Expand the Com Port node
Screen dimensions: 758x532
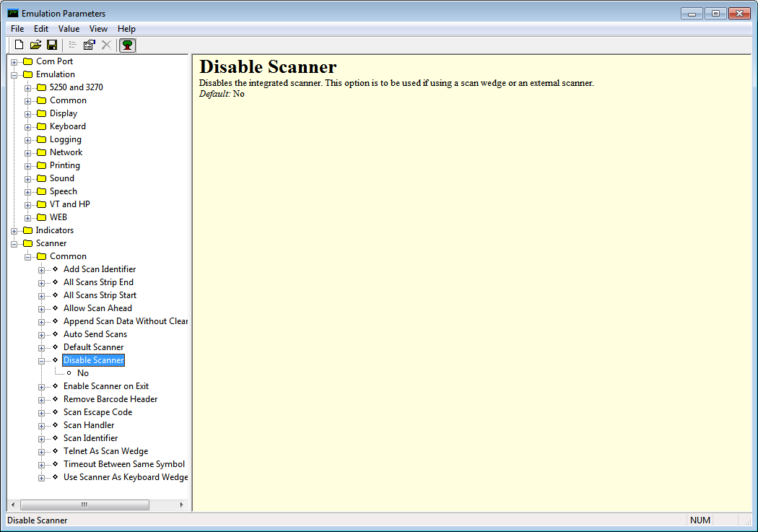14,61
